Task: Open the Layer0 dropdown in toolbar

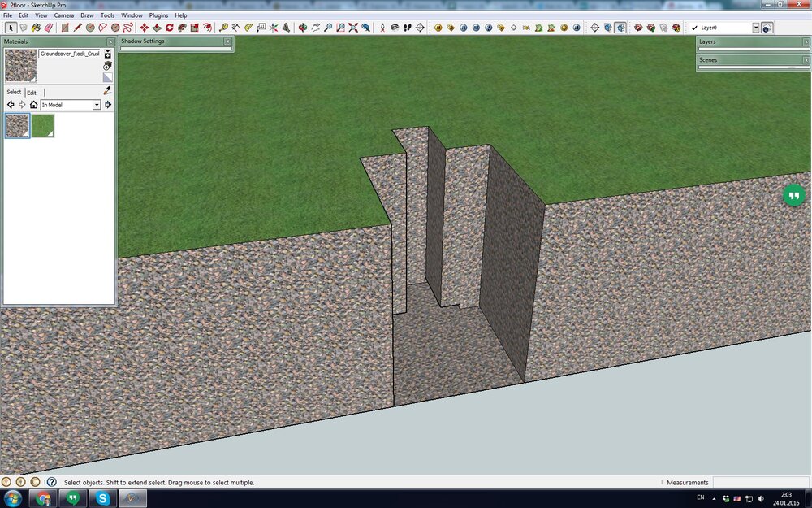Action: tap(755, 28)
